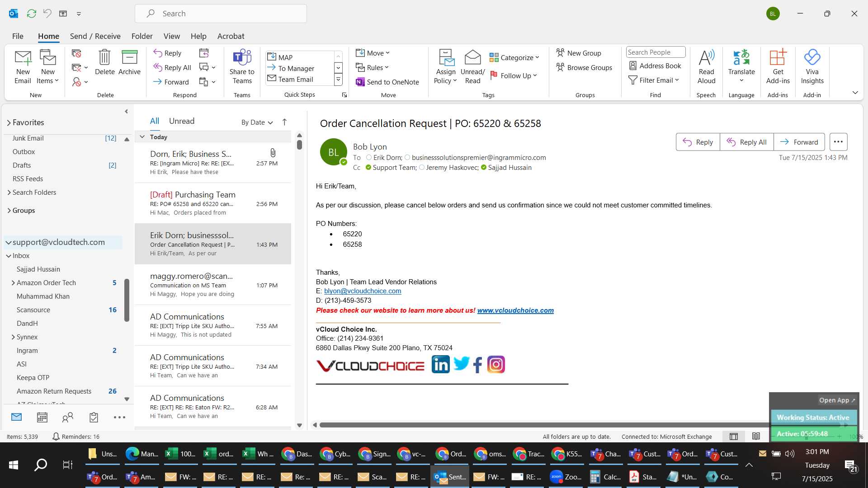Open Viva Insights icon
The width and height of the screenshot is (868, 488).
(812, 67)
